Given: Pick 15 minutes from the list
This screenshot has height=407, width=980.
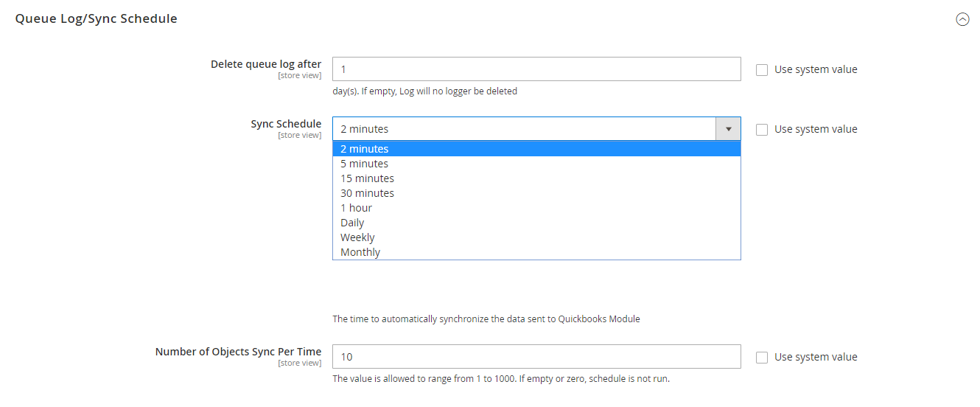Looking at the screenshot, I should point(536,178).
